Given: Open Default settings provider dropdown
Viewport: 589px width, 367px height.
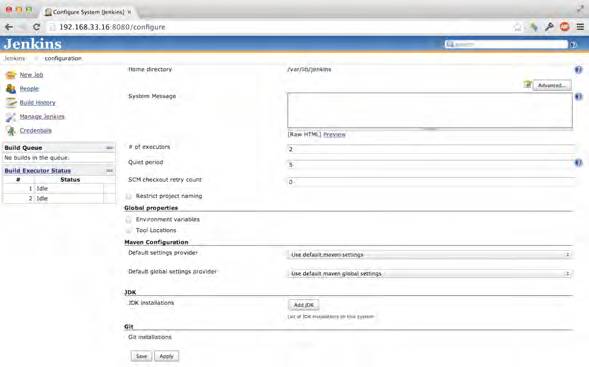Looking at the screenshot, I should [x=429, y=255].
